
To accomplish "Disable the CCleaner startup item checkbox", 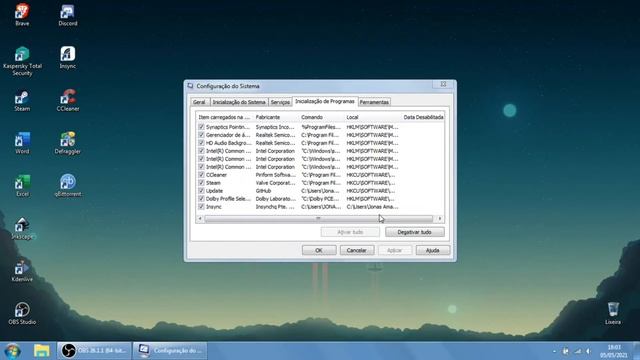I will (x=201, y=175).
